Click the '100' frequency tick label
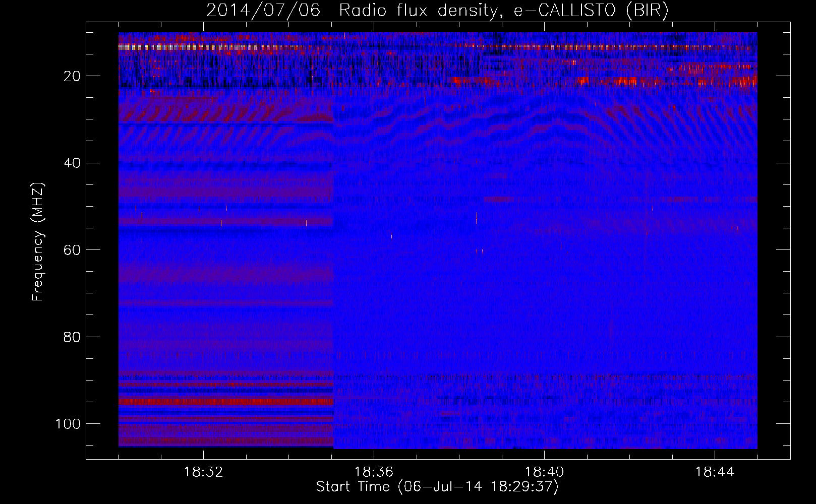 pyautogui.click(x=69, y=424)
